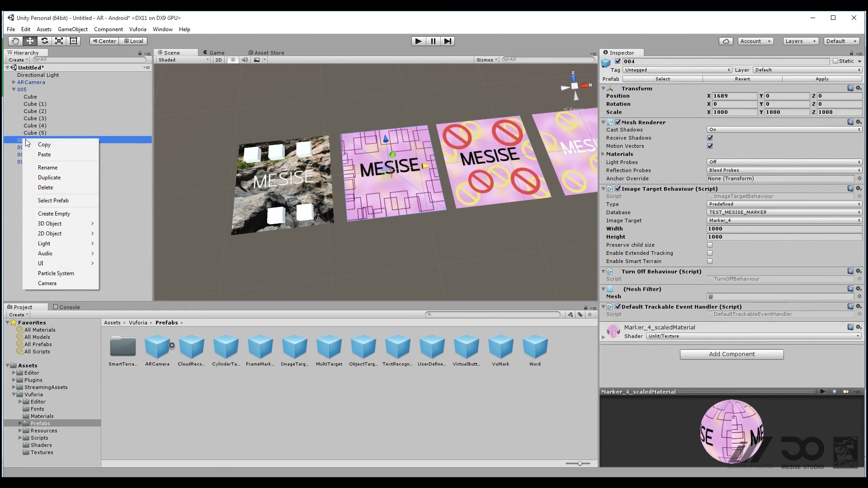This screenshot has height=488, width=868.
Task: Toggle Preserve child size checkbox
Action: [x=710, y=245]
